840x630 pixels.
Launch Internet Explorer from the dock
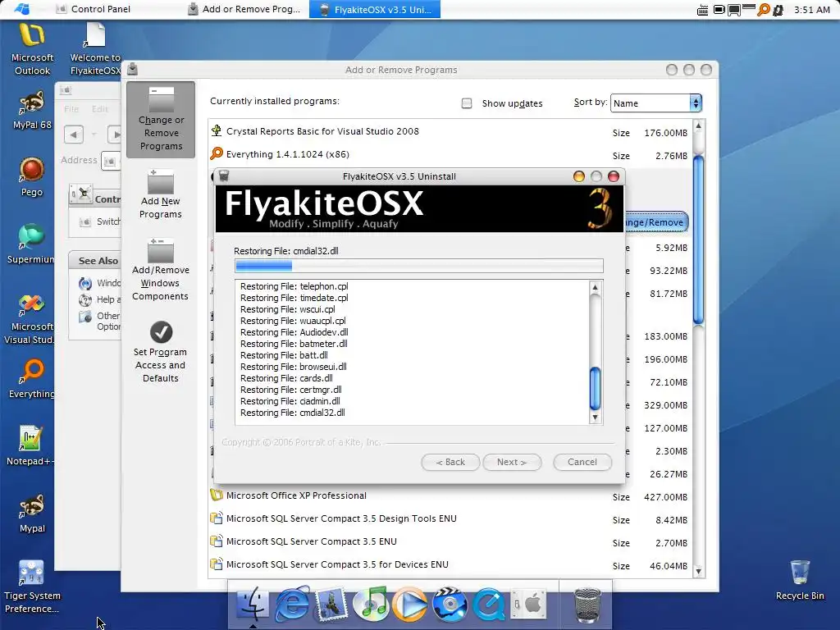[292, 604]
